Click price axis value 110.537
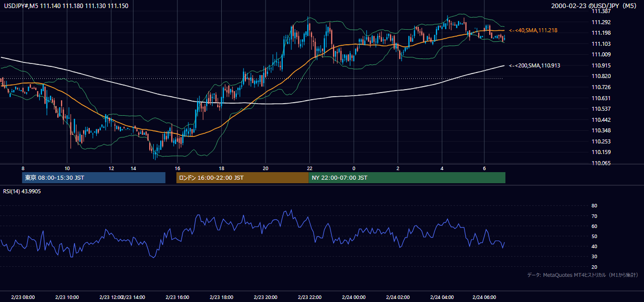This screenshot has height=302, width=644. (x=601, y=109)
